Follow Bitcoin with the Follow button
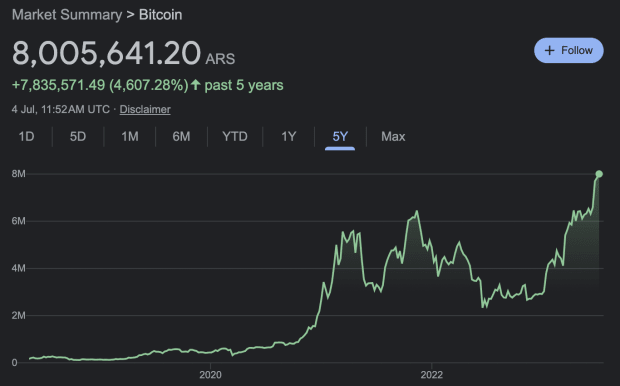The width and height of the screenshot is (620, 386). click(569, 50)
